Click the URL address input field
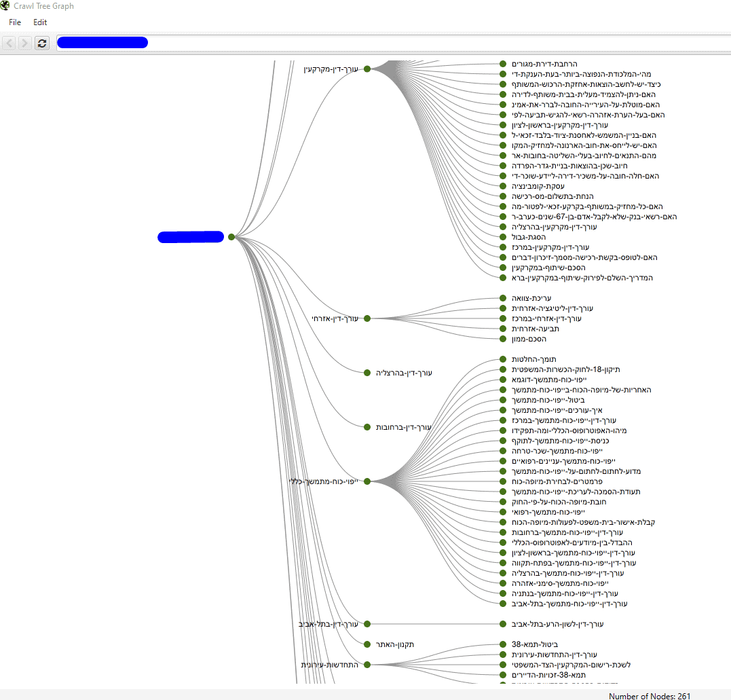 click(x=434, y=43)
